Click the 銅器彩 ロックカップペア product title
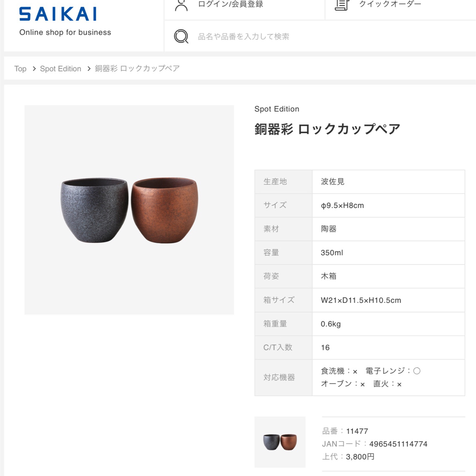This screenshot has height=476, width=476. pos(327,129)
